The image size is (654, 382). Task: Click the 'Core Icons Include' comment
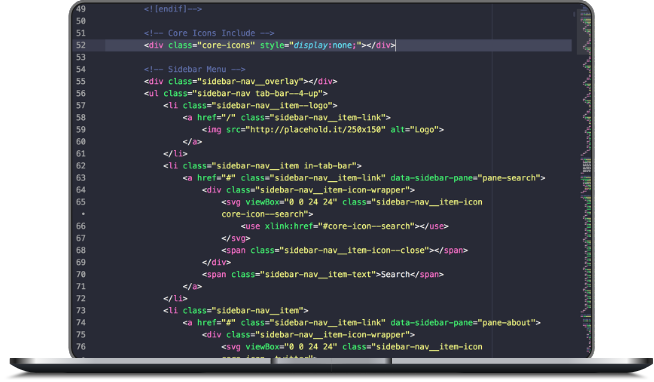(209, 33)
